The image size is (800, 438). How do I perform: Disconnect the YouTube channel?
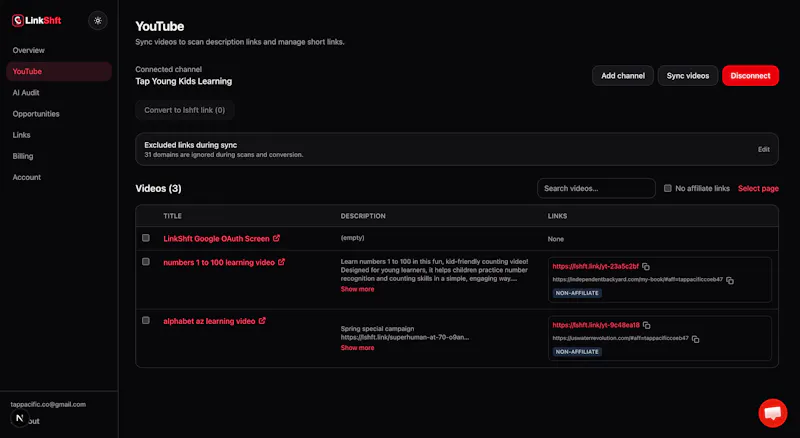click(750, 76)
